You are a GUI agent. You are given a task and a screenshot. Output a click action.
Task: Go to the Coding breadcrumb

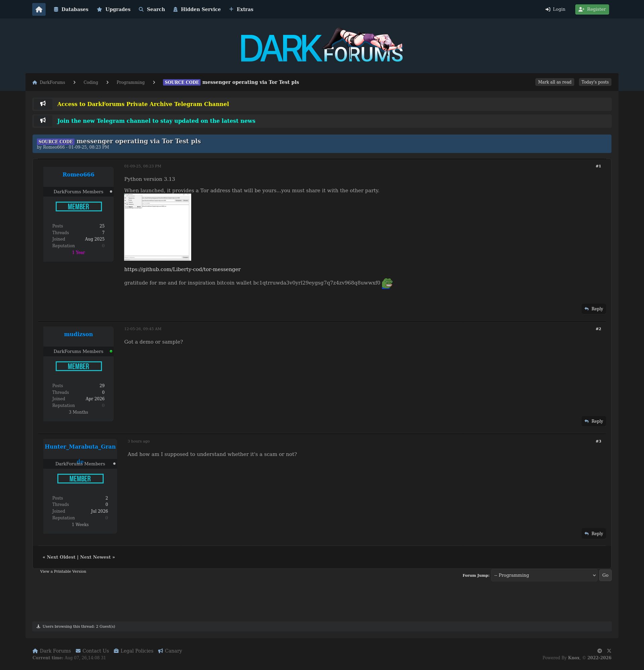click(91, 83)
